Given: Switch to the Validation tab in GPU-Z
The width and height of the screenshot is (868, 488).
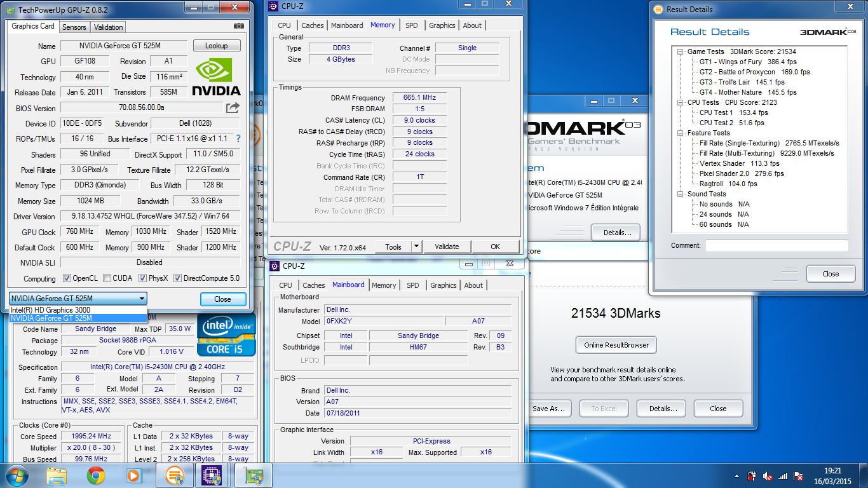Looking at the screenshot, I should pos(108,27).
